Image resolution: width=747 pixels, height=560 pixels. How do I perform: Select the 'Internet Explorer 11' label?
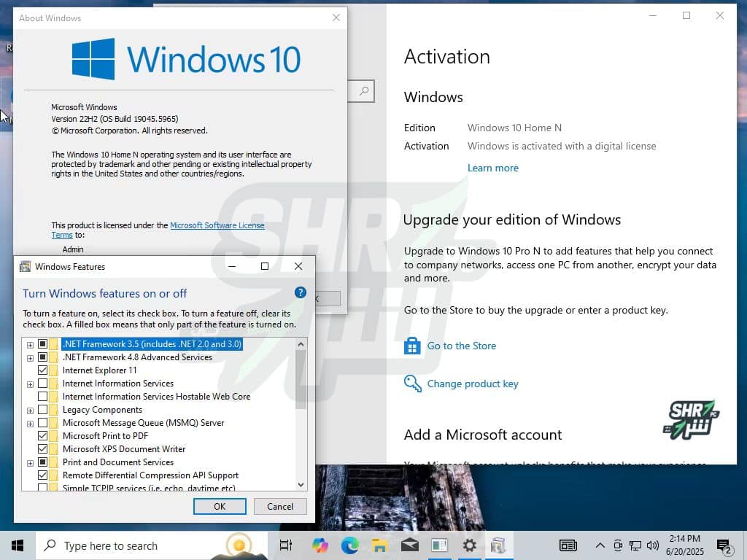coord(99,370)
